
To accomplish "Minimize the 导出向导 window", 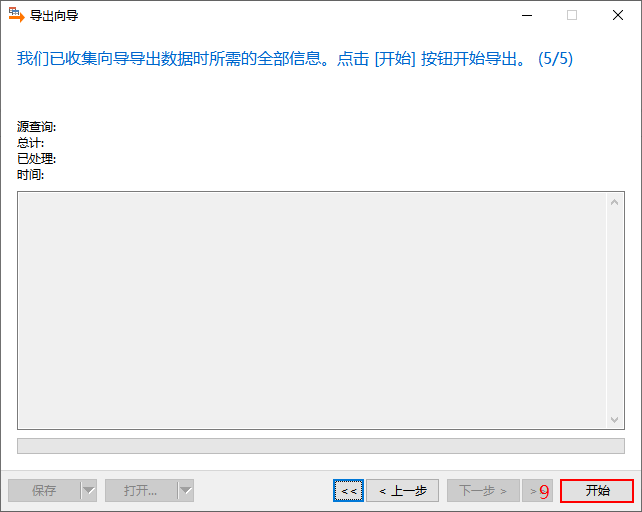I will coord(527,16).
